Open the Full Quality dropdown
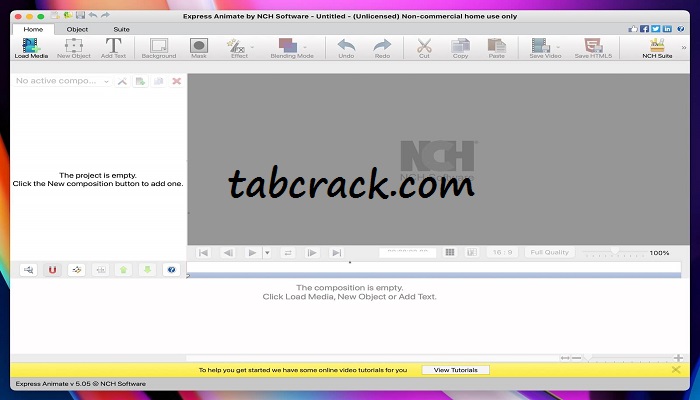The width and height of the screenshot is (700, 400). coord(550,252)
